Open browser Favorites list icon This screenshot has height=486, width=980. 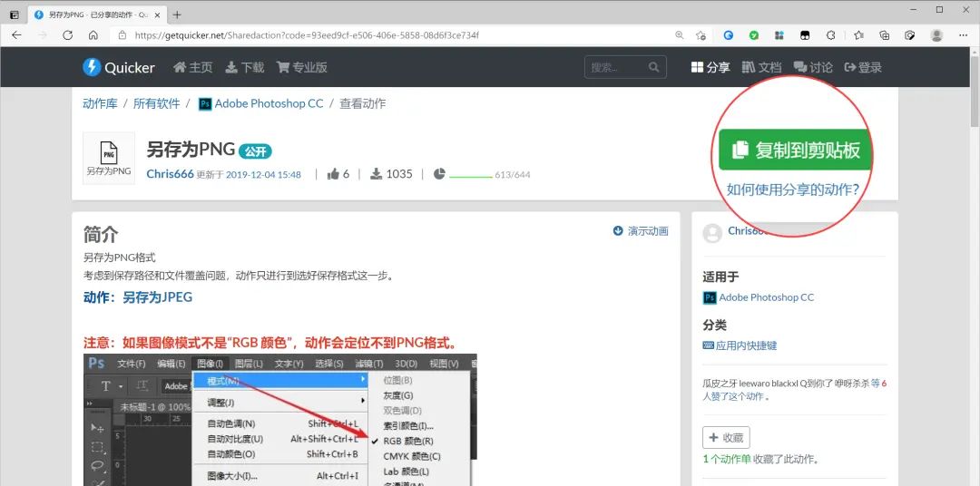pyautogui.click(x=858, y=35)
